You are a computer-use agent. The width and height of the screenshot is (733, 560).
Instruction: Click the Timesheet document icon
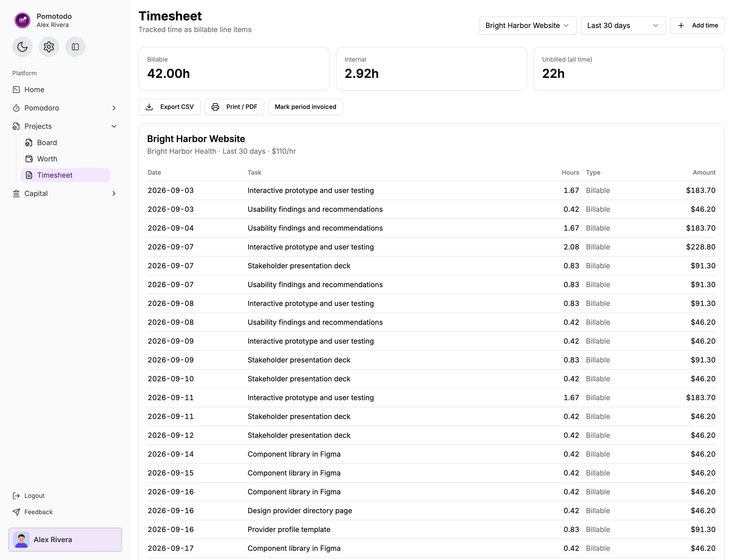click(29, 175)
